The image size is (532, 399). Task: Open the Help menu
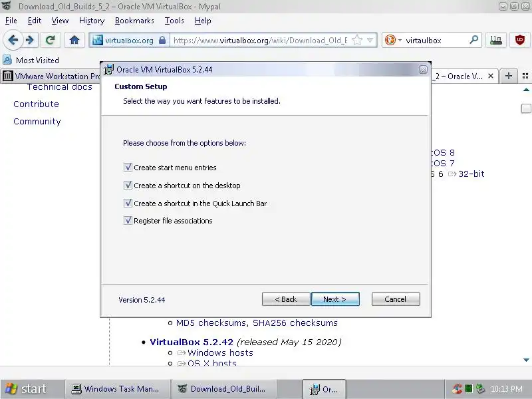pos(203,21)
